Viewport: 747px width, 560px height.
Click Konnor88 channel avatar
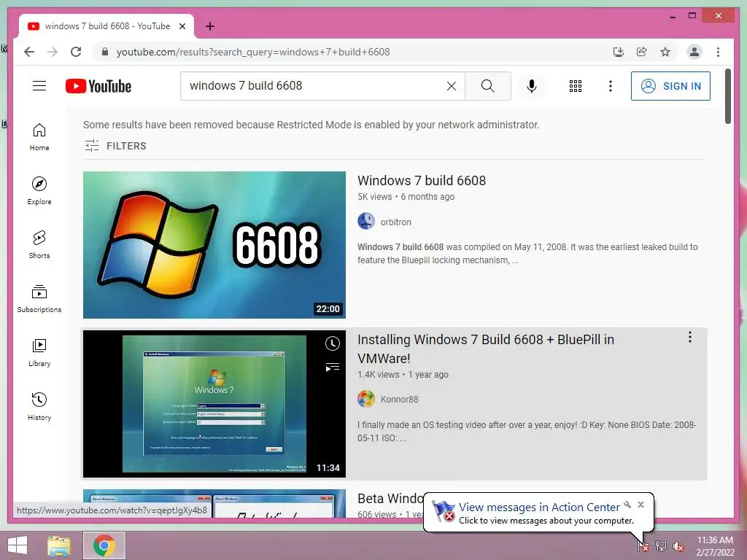(366, 399)
